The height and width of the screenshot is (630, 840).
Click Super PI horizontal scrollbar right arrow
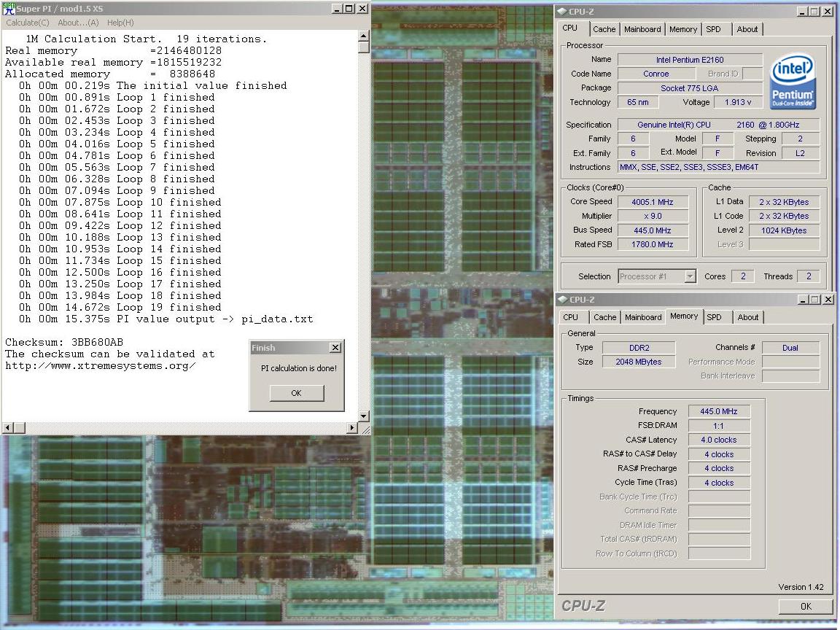tap(352, 428)
